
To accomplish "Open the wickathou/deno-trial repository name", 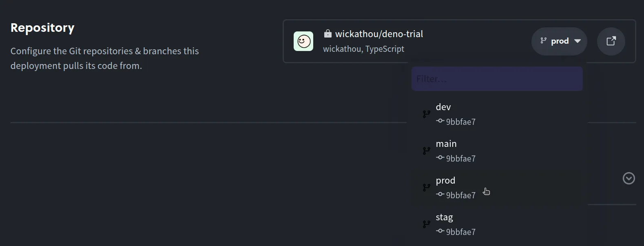I will 379,34.
